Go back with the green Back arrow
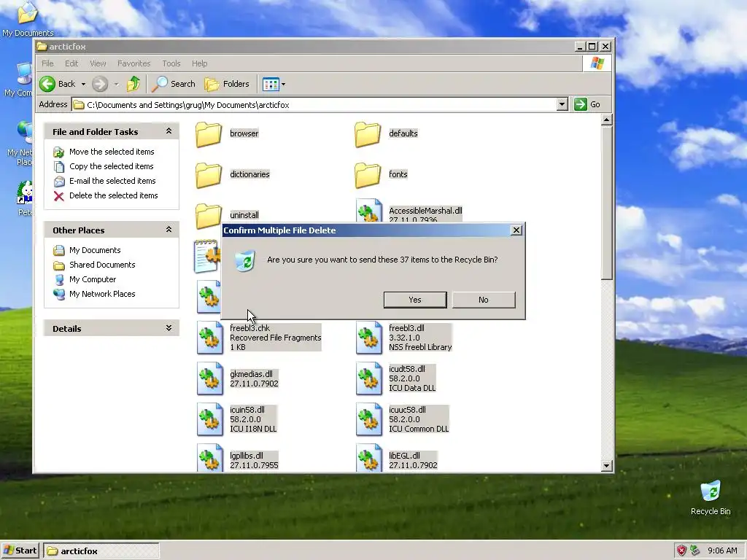The height and width of the screenshot is (560, 747). pos(47,84)
